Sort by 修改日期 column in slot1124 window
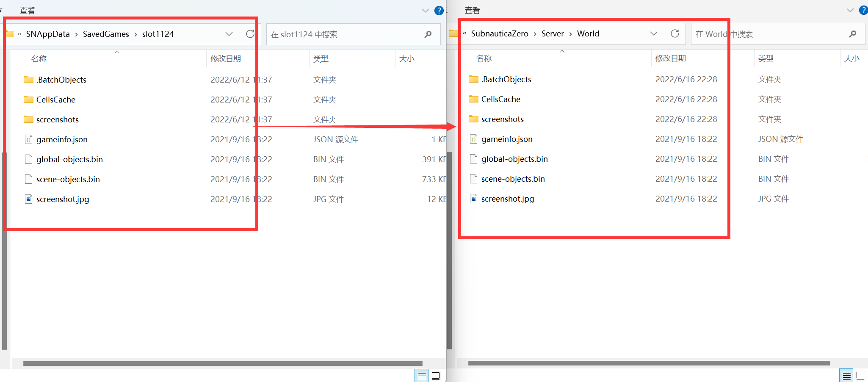 (226, 59)
